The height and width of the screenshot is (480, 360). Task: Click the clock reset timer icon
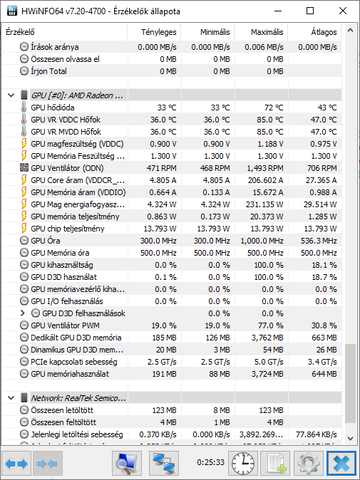pyautogui.click(x=243, y=463)
